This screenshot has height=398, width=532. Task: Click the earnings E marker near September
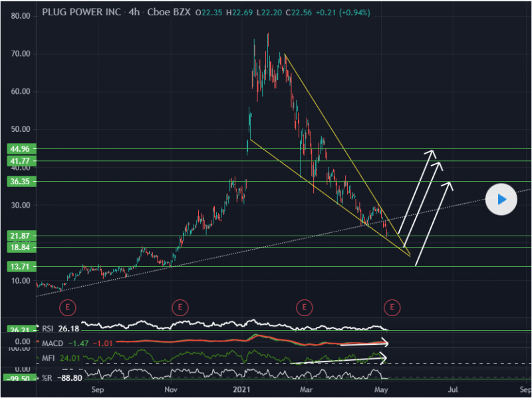point(68,307)
